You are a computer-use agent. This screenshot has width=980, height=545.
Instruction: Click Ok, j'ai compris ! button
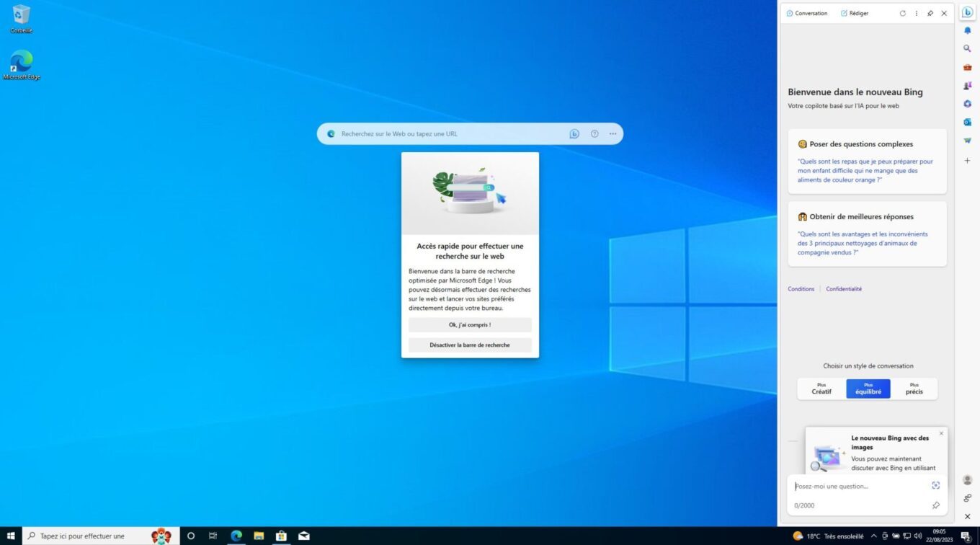(x=470, y=325)
